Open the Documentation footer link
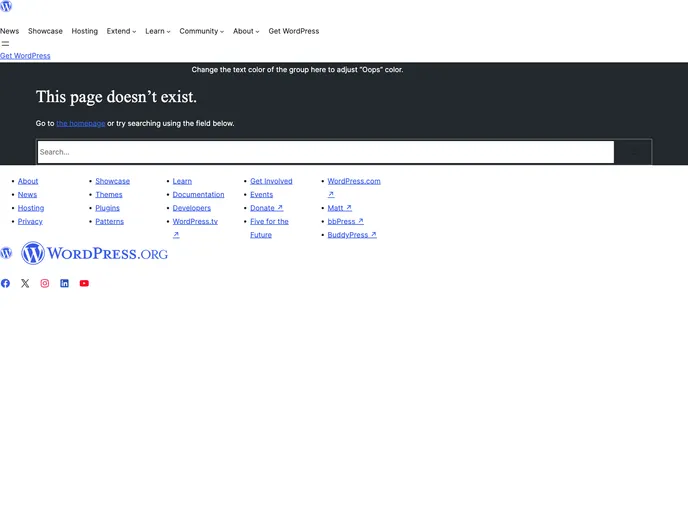Image resolution: width=688 pixels, height=512 pixels. (x=198, y=195)
